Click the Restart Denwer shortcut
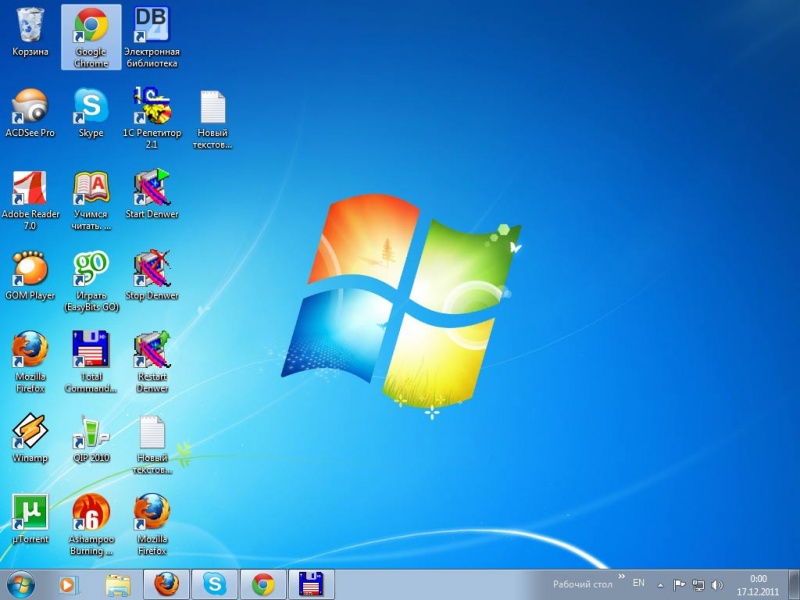800x600 pixels. click(152, 350)
